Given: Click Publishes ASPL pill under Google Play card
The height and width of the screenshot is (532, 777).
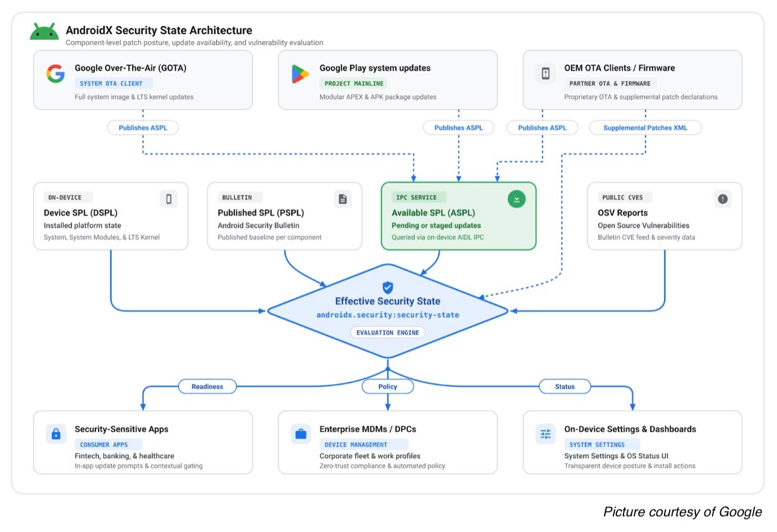Looking at the screenshot, I should pos(458,128).
